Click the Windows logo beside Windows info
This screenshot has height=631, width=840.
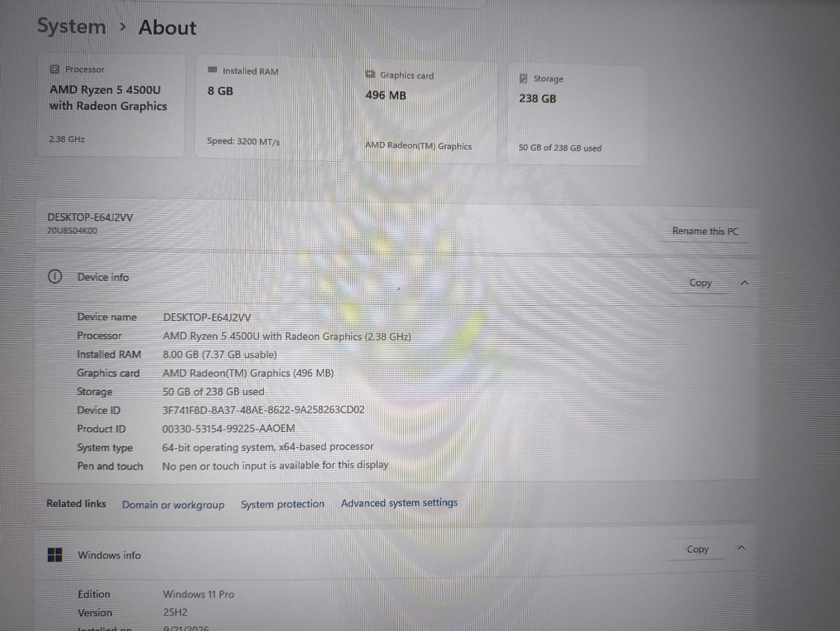[55, 555]
